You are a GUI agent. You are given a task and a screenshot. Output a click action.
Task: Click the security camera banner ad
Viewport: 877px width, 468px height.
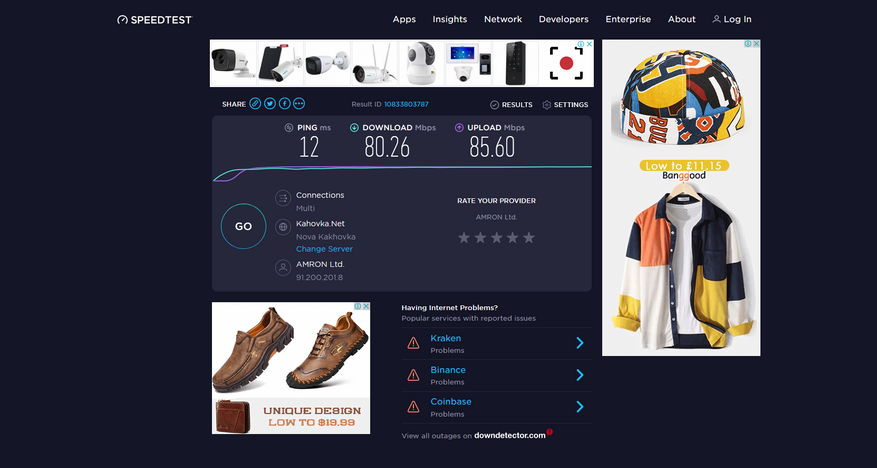coord(402,63)
